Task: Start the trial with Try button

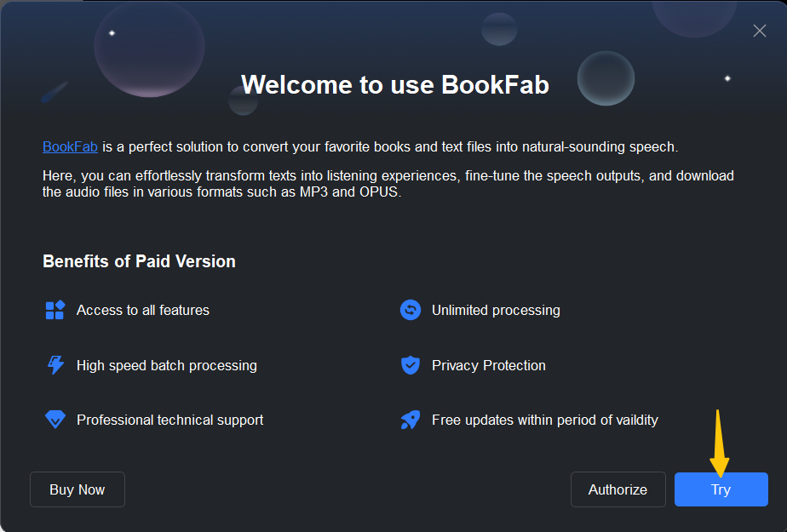Action: 721,489
